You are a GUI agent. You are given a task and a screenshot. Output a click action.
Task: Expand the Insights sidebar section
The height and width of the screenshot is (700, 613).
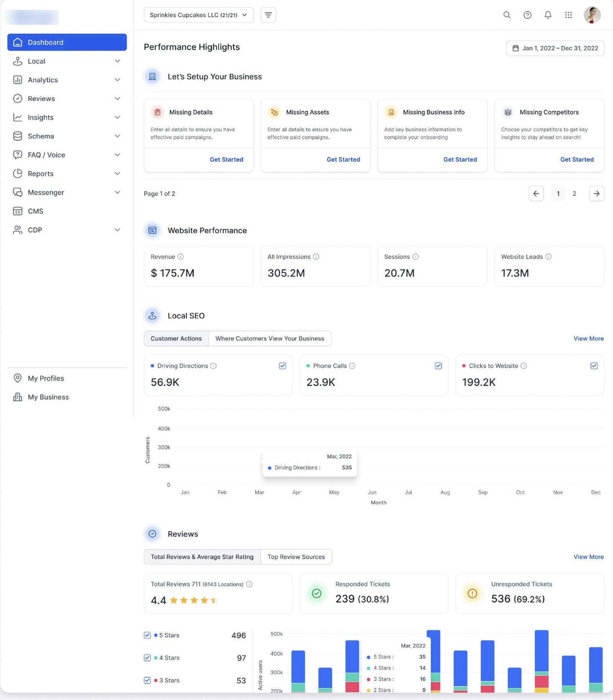67,118
